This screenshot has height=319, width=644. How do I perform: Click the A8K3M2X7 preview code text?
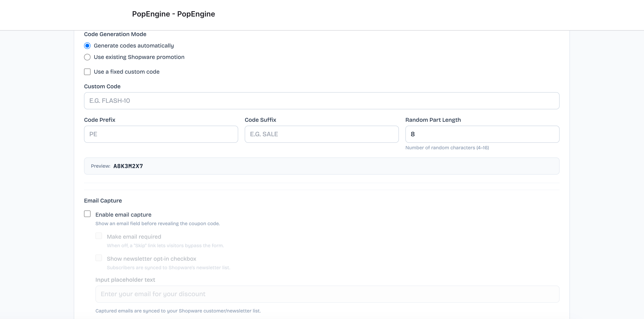point(128,166)
